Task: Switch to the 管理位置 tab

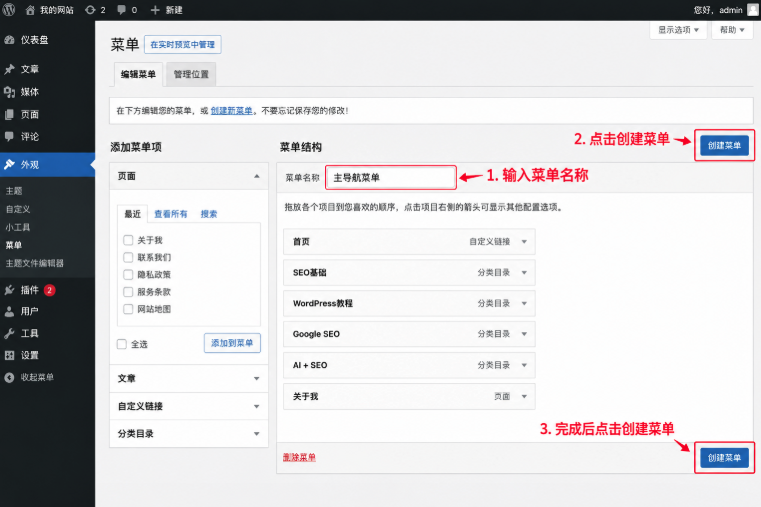Action: [x=191, y=74]
